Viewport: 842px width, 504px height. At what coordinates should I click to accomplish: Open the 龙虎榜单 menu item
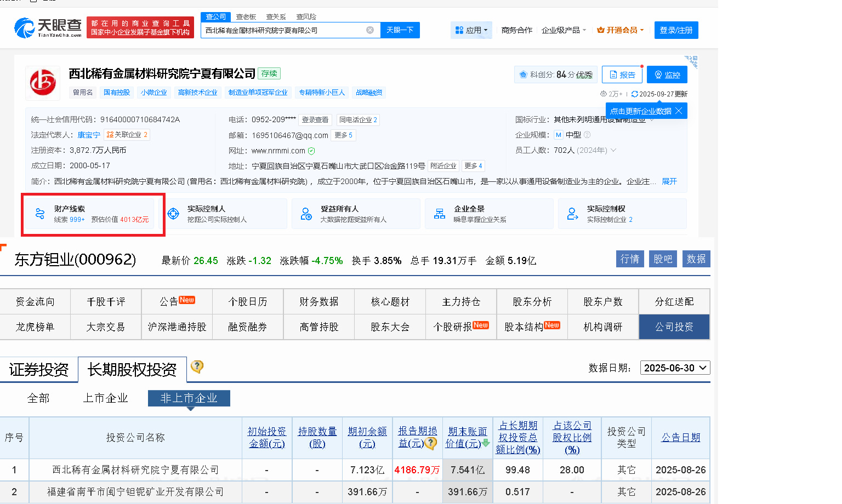[35, 327]
